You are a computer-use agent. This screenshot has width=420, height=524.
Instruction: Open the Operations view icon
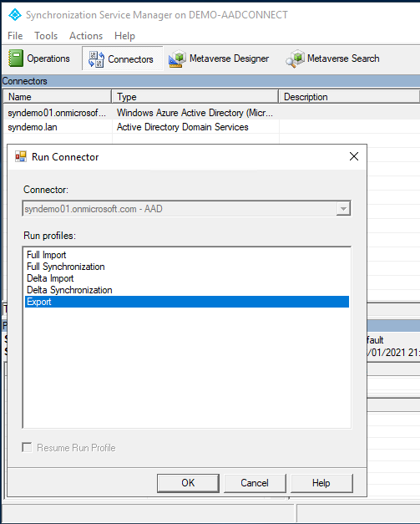pyautogui.click(x=15, y=59)
